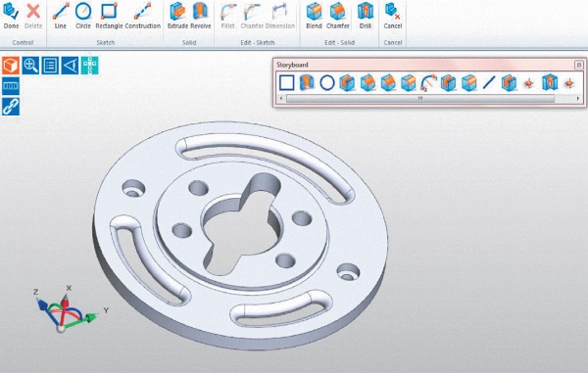
Task: Select the Rectangle sketch tool
Action: 109,16
